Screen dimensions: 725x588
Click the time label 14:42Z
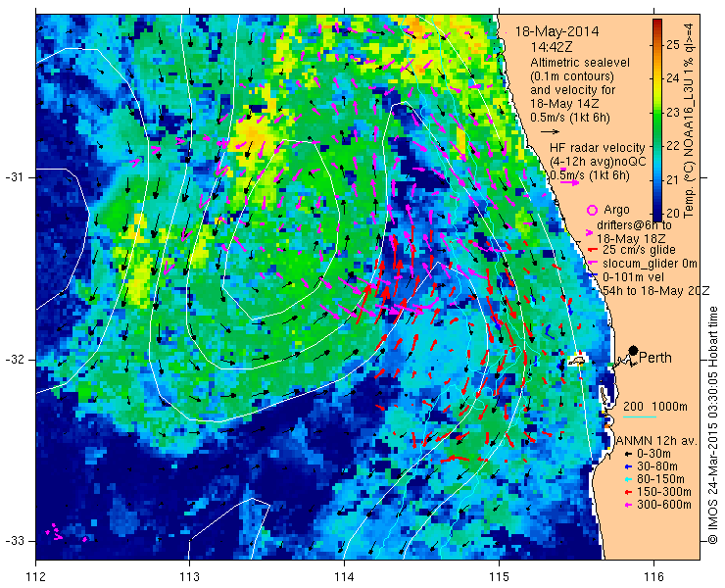[x=552, y=47]
